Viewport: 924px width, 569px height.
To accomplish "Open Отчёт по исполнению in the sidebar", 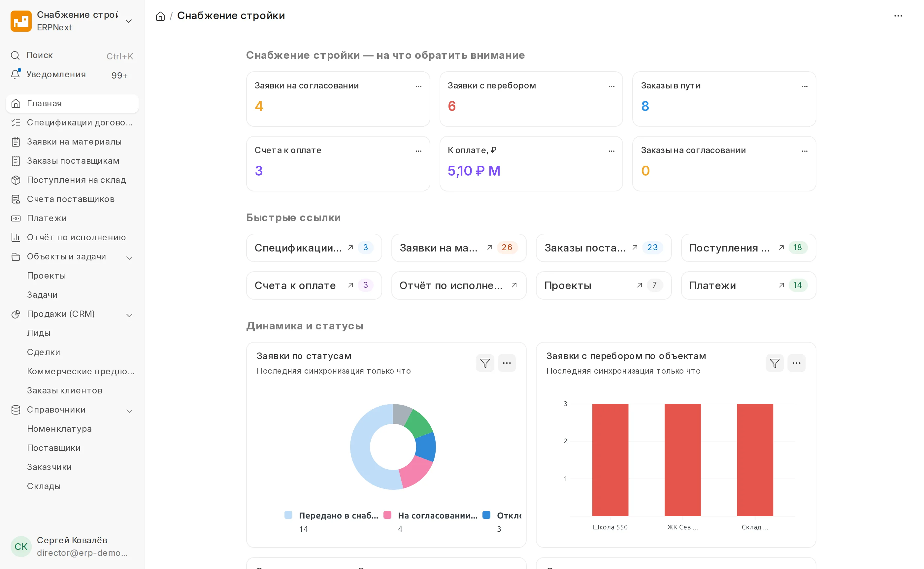I will [73, 239].
